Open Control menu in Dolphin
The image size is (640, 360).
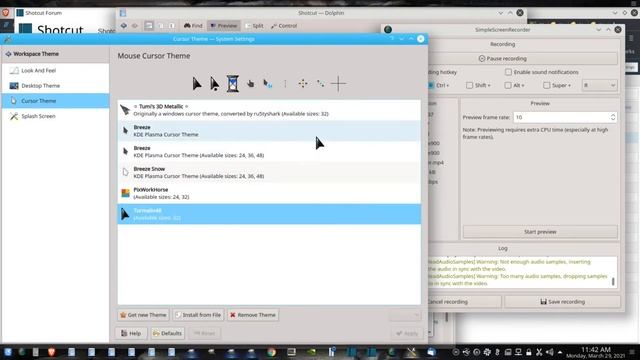[x=284, y=26]
